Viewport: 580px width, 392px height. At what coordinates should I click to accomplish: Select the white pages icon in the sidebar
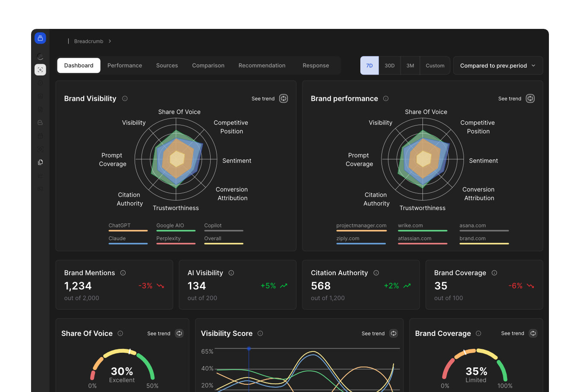click(x=40, y=162)
